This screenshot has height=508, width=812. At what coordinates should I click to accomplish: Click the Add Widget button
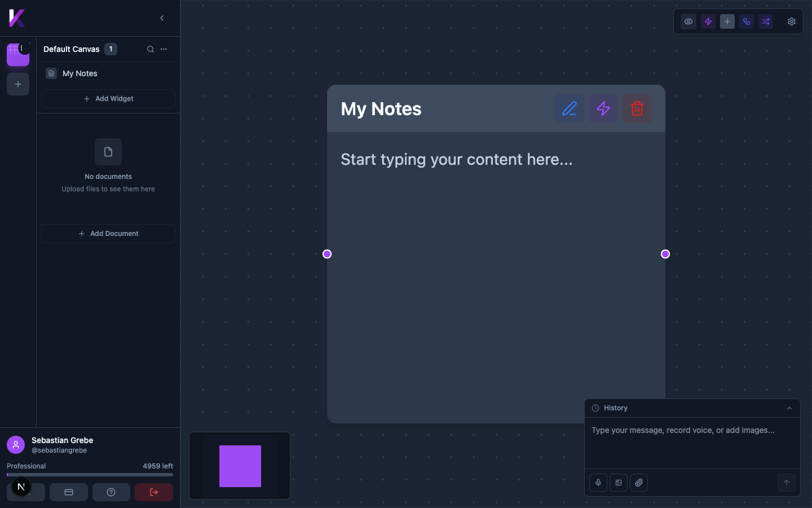[x=108, y=99]
